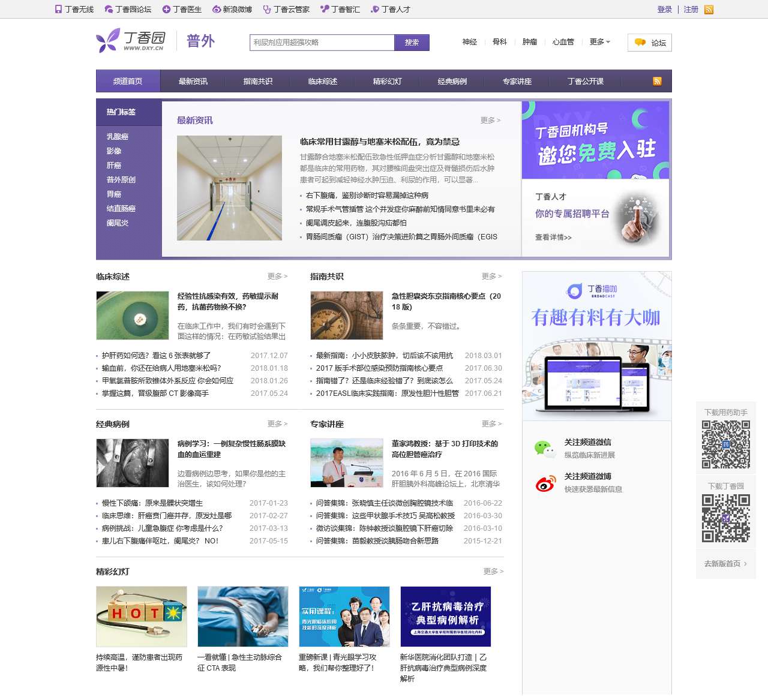Click the 下载用药助手 QR code
Viewport: 768px width, 700px height.
726,444
